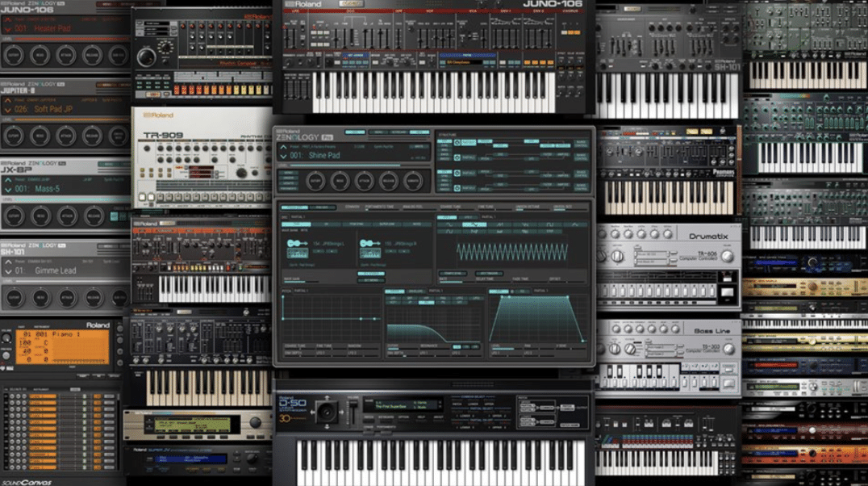Click the RESO knob in ZENOLOGY Pro
868x486 pixels.
coord(340,181)
